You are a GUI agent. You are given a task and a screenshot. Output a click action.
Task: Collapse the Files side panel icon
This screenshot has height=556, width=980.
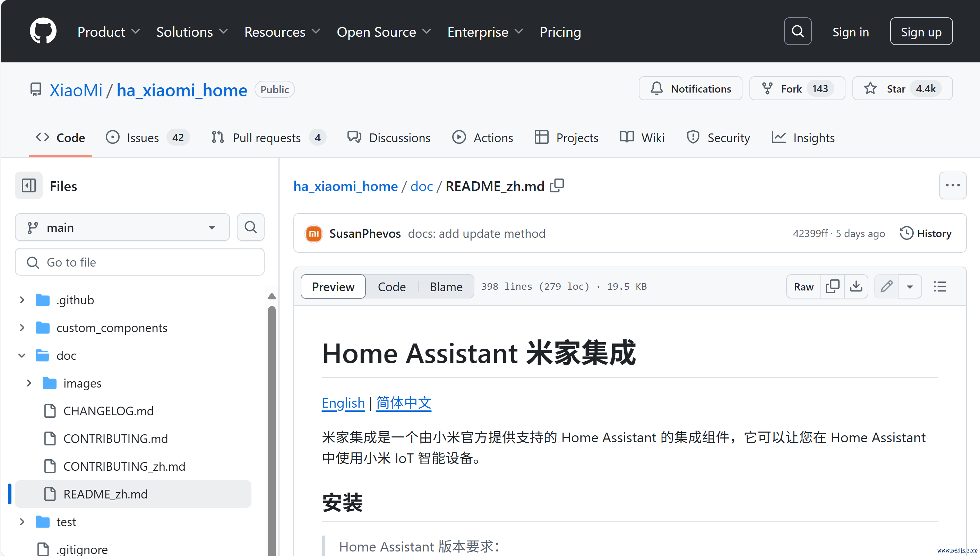click(x=29, y=186)
